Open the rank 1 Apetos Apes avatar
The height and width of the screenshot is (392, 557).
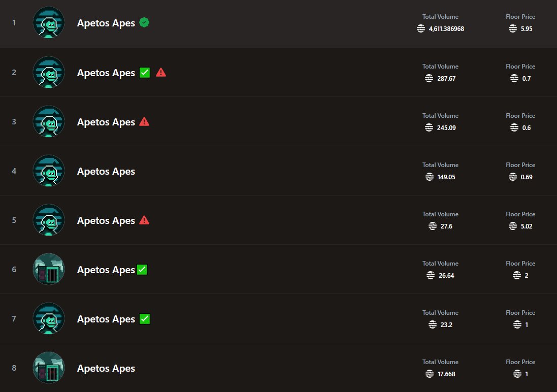click(x=49, y=22)
